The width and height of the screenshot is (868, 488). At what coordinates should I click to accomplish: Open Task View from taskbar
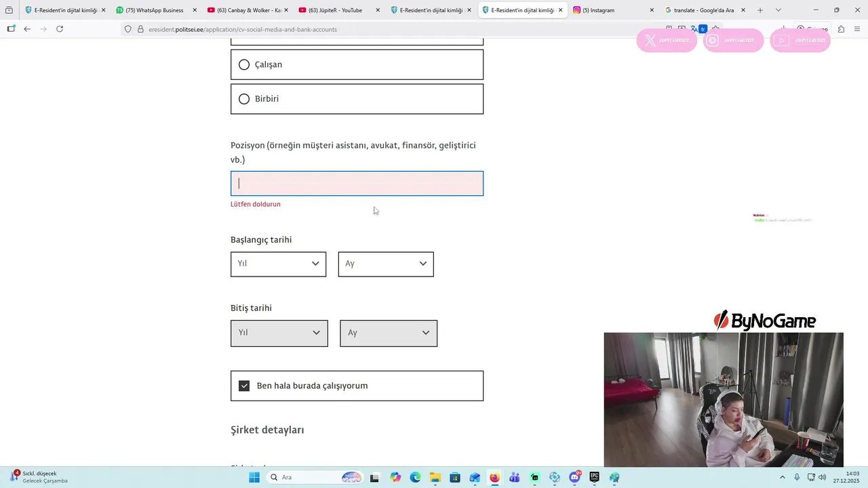(x=374, y=477)
